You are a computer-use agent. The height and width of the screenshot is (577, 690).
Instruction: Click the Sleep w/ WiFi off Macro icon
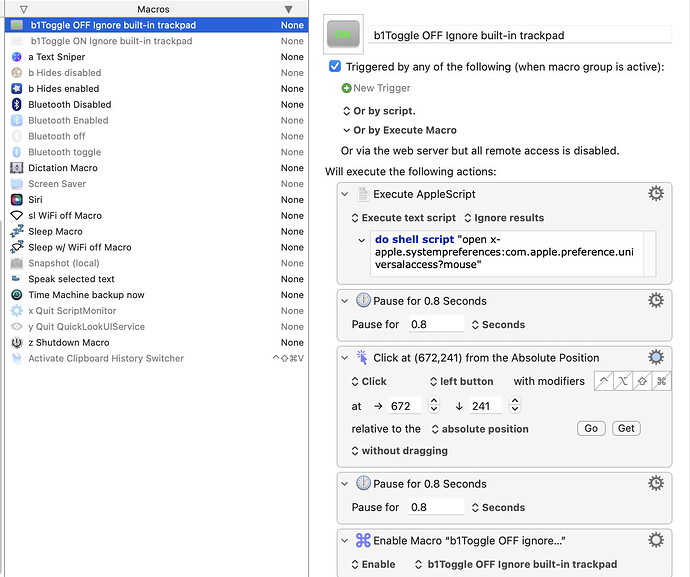[17, 247]
